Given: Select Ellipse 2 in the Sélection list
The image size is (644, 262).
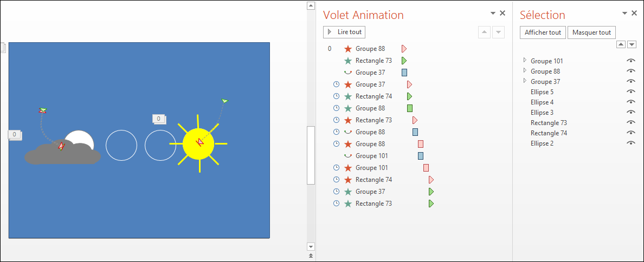Looking at the screenshot, I should click(x=542, y=143).
